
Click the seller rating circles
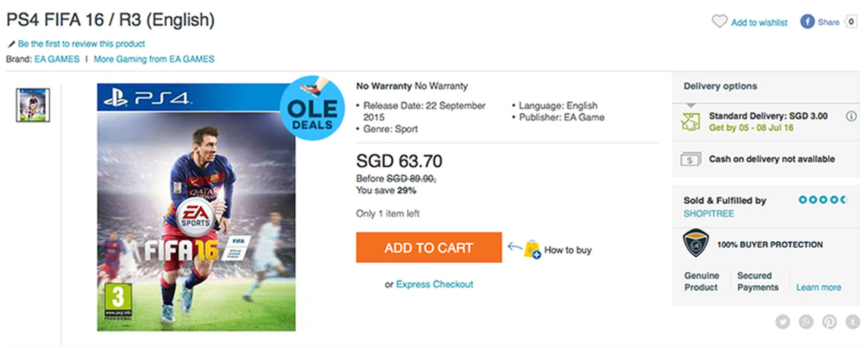click(822, 200)
